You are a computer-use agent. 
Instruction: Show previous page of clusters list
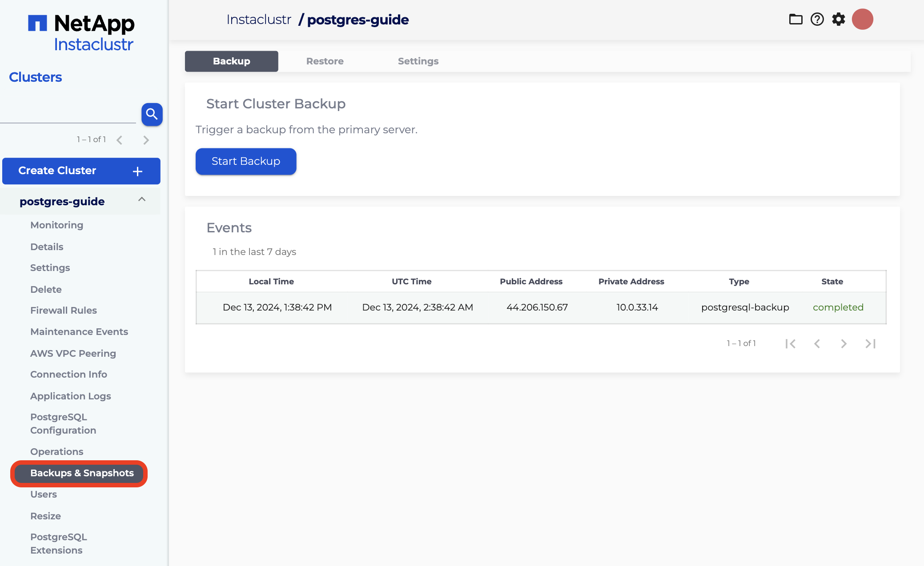(x=119, y=140)
